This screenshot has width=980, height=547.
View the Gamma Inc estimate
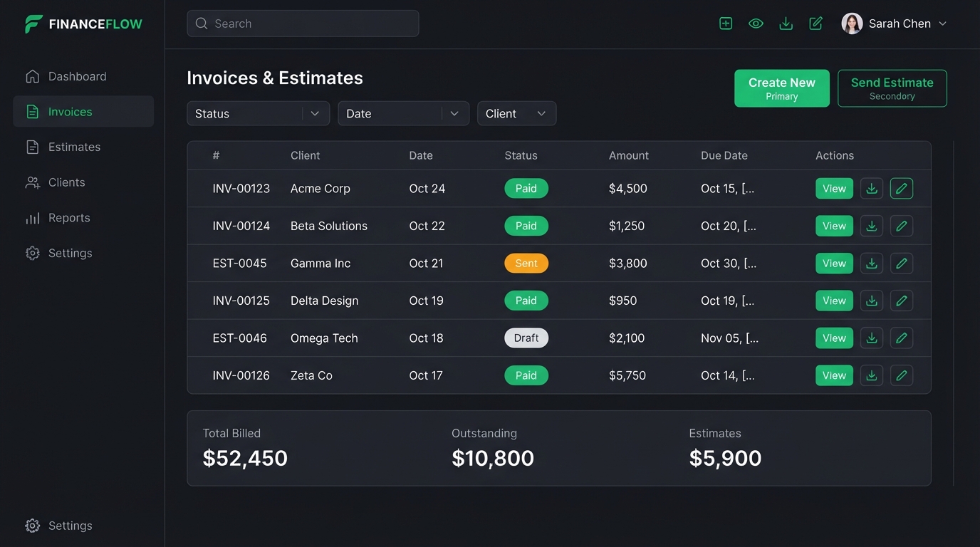point(834,264)
